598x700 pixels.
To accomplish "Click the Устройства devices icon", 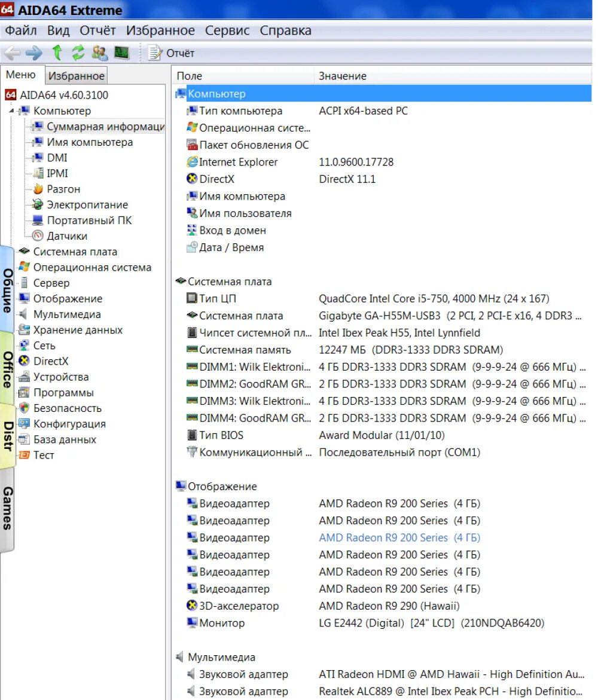I will pos(25,377).
